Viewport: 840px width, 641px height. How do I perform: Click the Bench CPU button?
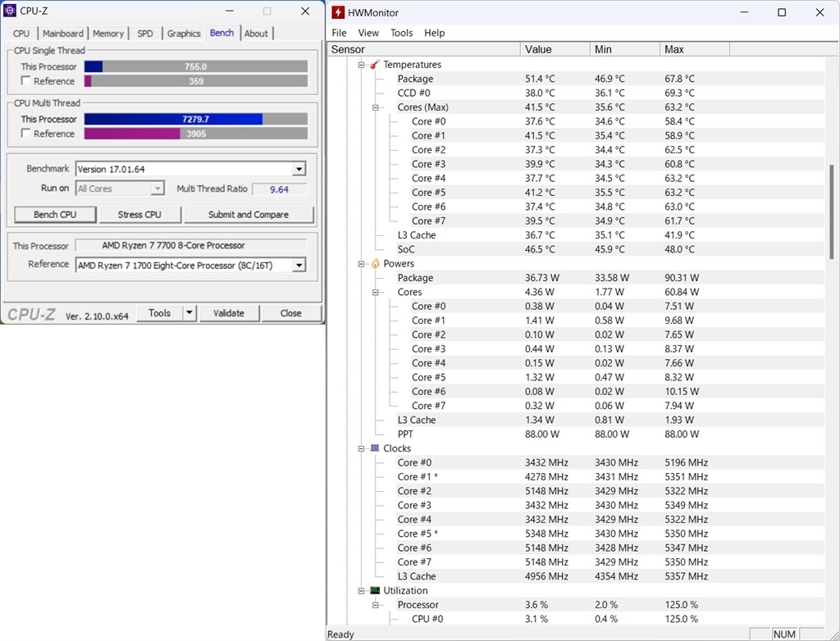(x=55, y=214)
